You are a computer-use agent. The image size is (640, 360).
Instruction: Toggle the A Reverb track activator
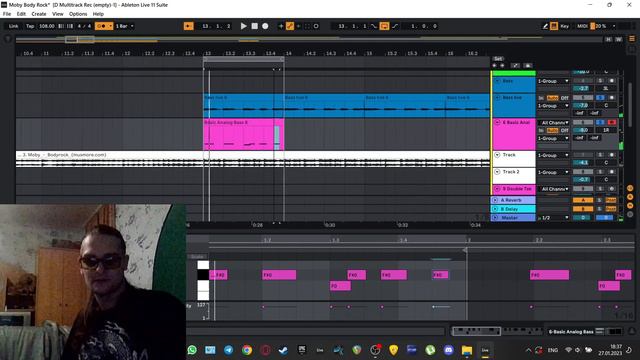point(583,200)
